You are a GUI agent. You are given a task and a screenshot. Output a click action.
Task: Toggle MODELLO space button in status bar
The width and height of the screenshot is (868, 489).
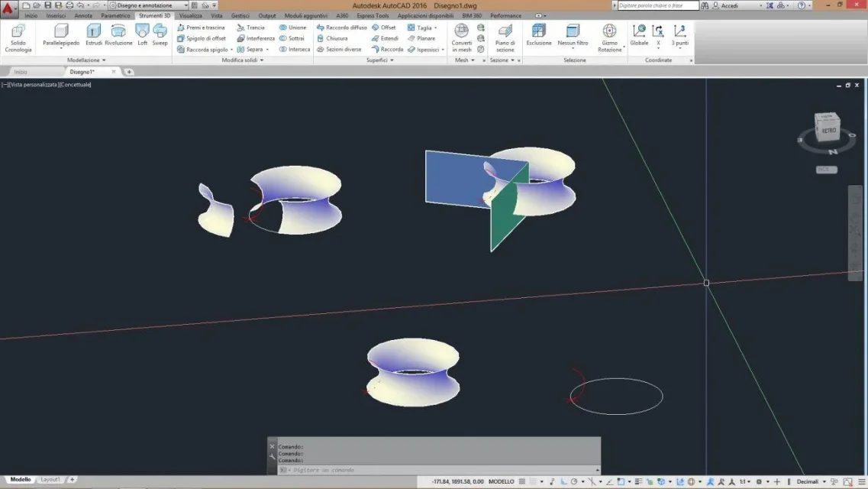501,481
